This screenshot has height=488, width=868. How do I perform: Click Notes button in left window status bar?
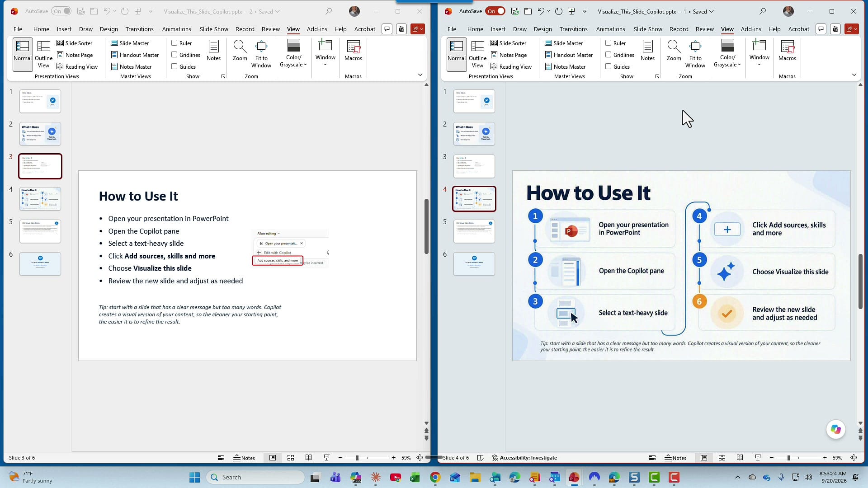click(x=244, y=458)
